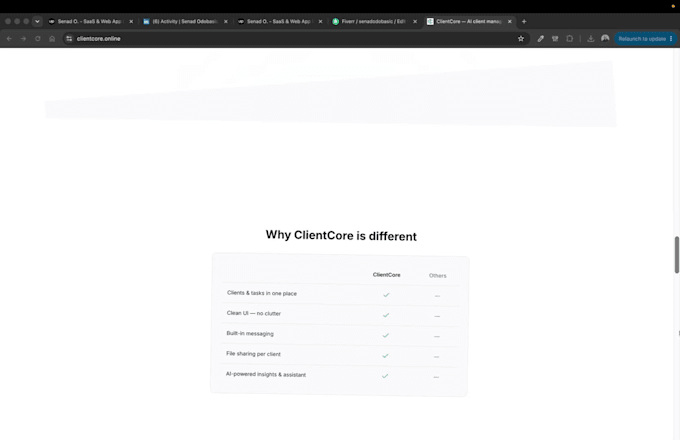The image size is (680, 440).
Task: Click Others dash in 'Clients & tasks' row
Action: [437, 296]
